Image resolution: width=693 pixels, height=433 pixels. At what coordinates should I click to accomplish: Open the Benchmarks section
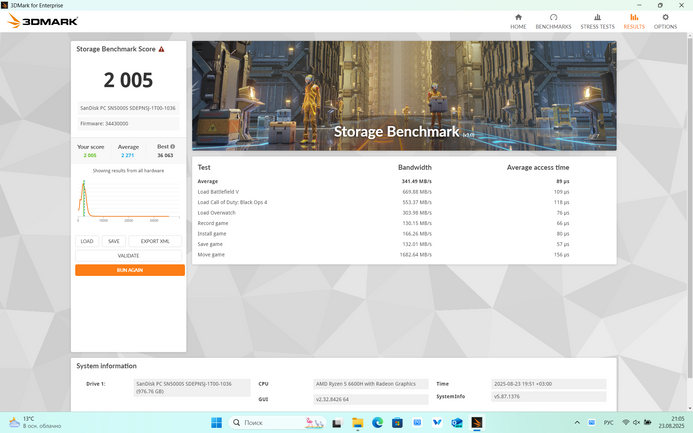pyautogui.click(x=553, y=21)
